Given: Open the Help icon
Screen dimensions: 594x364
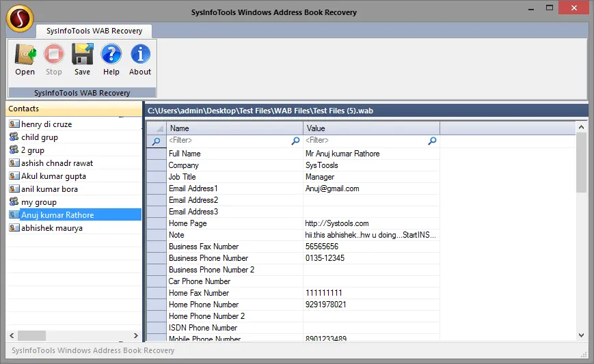Looking at the screenshot, I should 111,55.
